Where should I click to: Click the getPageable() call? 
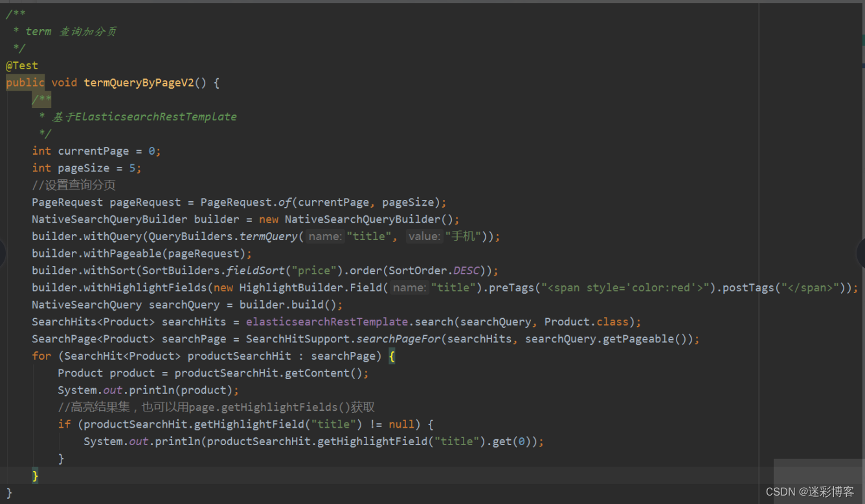pos(645,339)
